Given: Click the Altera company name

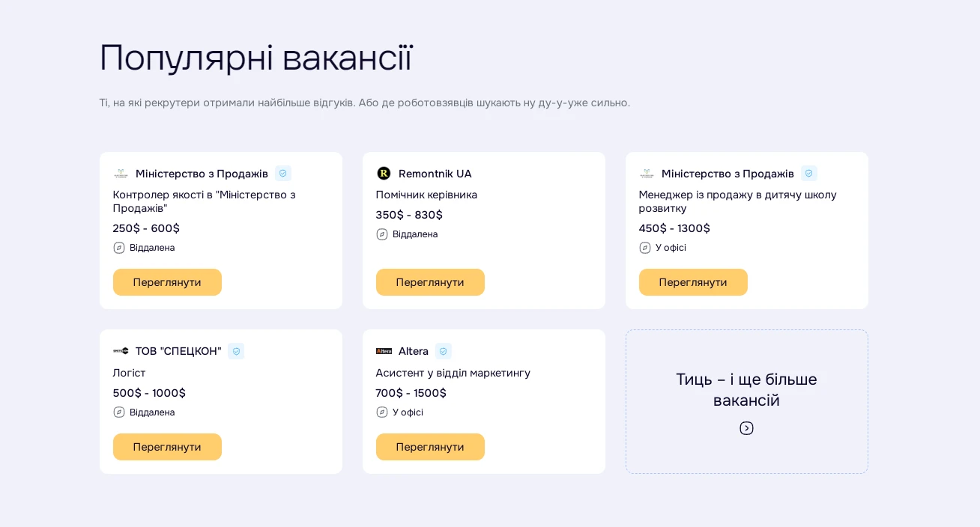Looking at the screenshot, I should [x=414, y=351].
